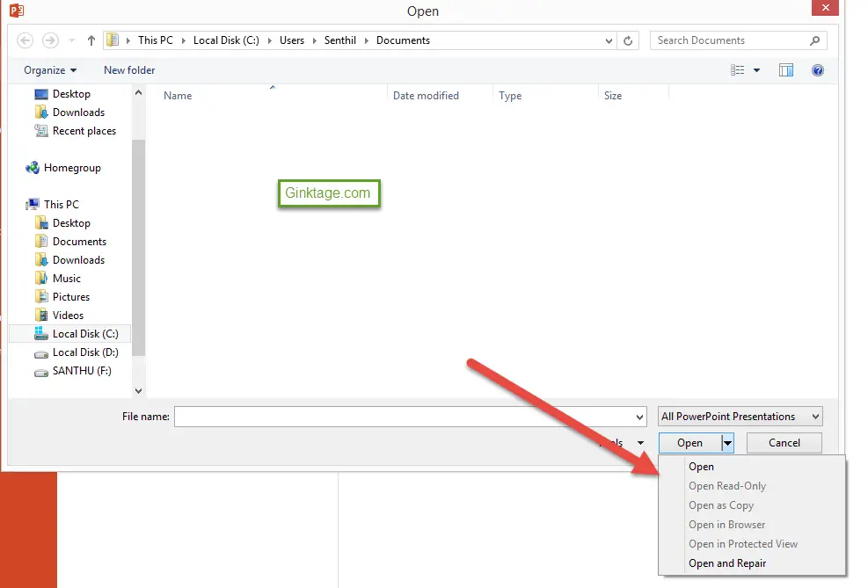
Task: Select 'Senthil' breadcrumb segment
Action: pos(339,40)
